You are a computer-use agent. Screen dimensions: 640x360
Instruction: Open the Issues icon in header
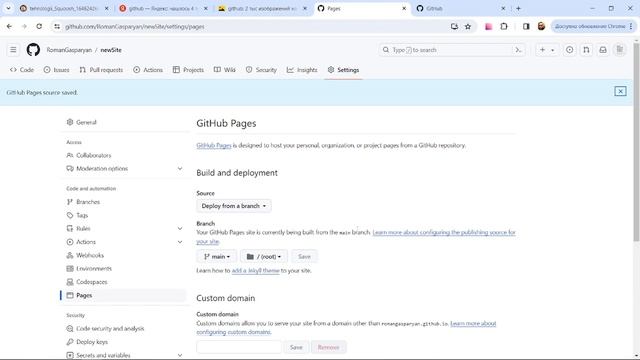pyautogui.click(x=569, y=50)
